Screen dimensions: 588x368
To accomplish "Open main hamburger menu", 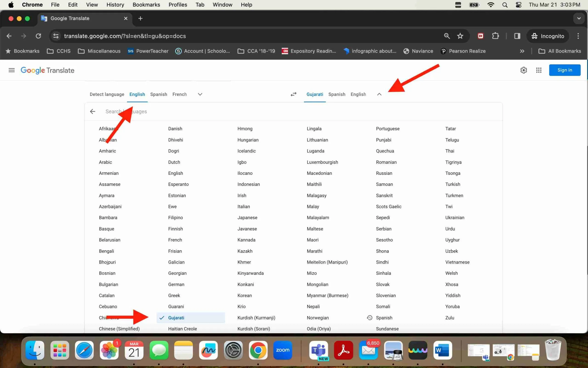I will click(12, 70).
